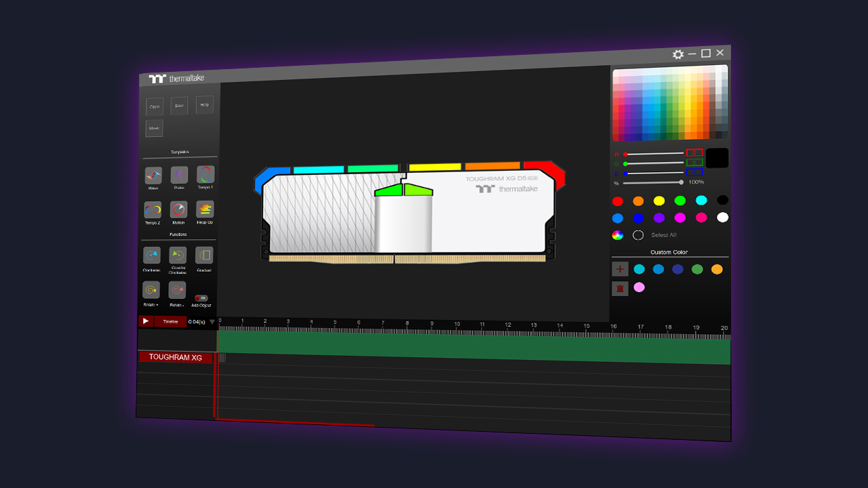Image resolution: width=868 pixels, height=488 pixels.
Task: Select the orange LED segment on RAM
Action: pos(492,165)
